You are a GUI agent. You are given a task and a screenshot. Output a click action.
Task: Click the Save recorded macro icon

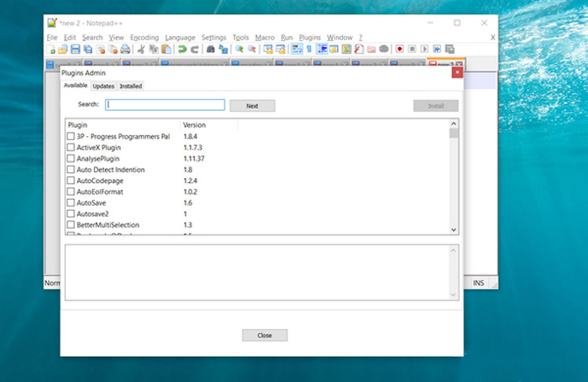coord(449,49)
